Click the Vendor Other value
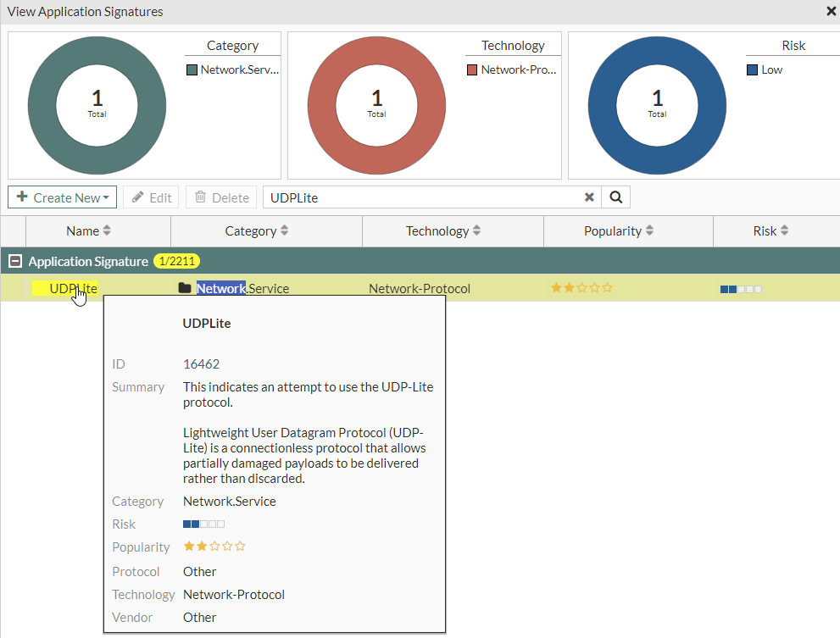 click(200, 617)
